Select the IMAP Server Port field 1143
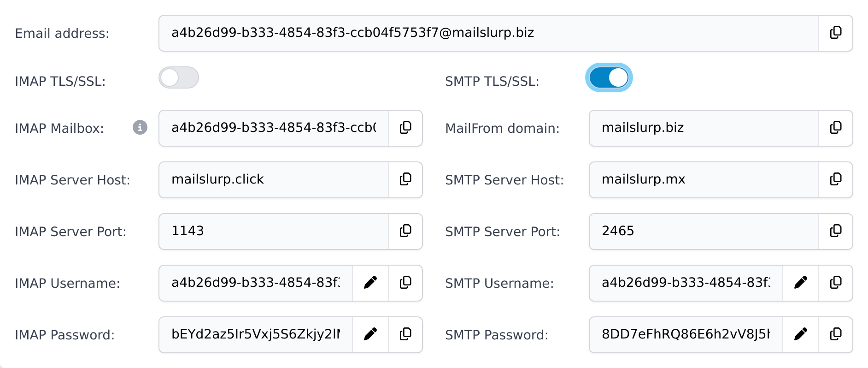 [x=274, y=231]
